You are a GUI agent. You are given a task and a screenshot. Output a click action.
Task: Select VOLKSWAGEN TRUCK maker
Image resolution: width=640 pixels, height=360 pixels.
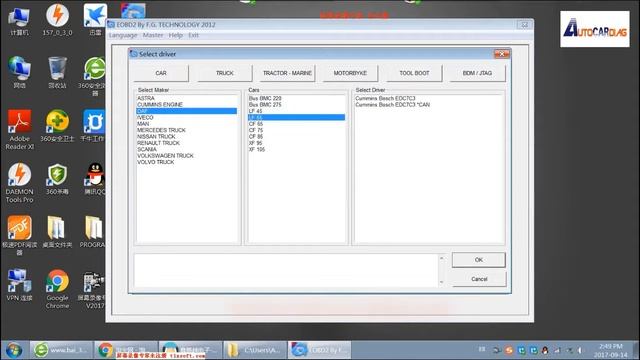(x=186, y=156)
